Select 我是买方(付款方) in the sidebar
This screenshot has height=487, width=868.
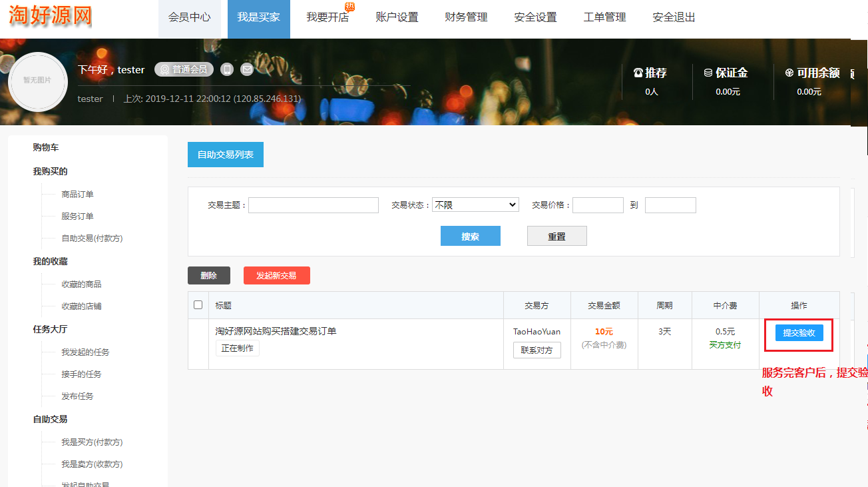click(92, 442)
